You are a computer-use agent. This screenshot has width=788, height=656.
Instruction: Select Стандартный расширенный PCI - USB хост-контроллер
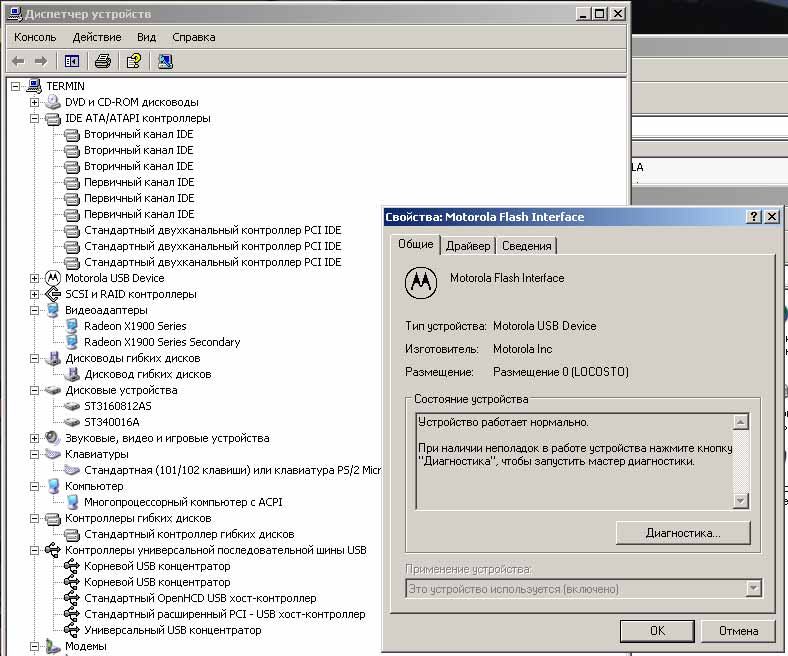click(225, 614)
